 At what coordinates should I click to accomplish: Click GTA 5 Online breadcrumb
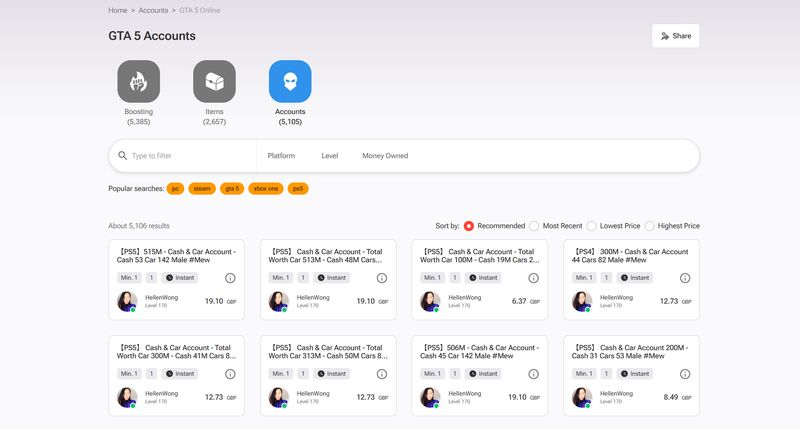199,10
